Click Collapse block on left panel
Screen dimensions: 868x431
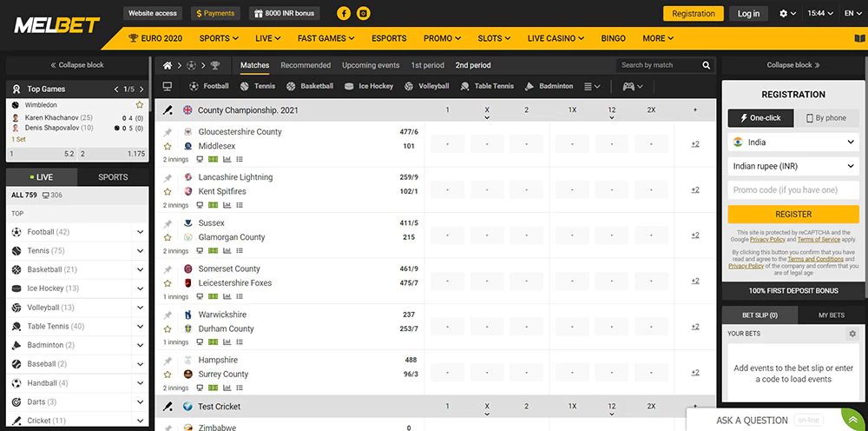pos(77,65)
